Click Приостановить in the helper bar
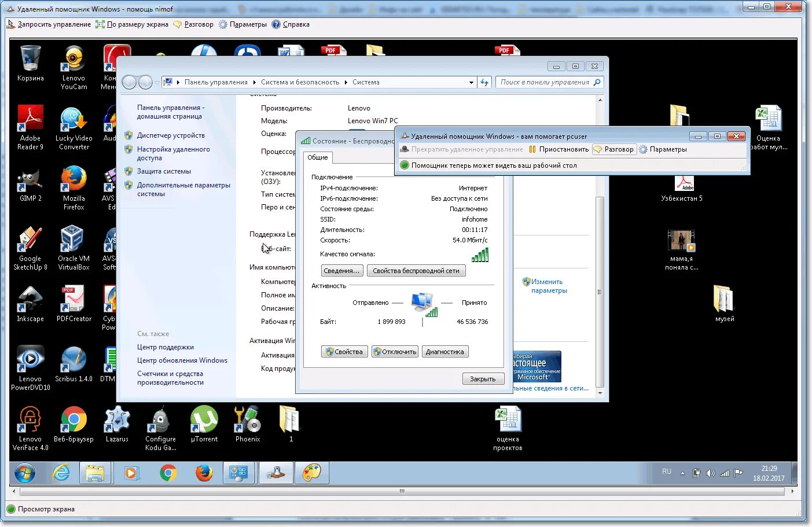 click(x=559, y=149)
